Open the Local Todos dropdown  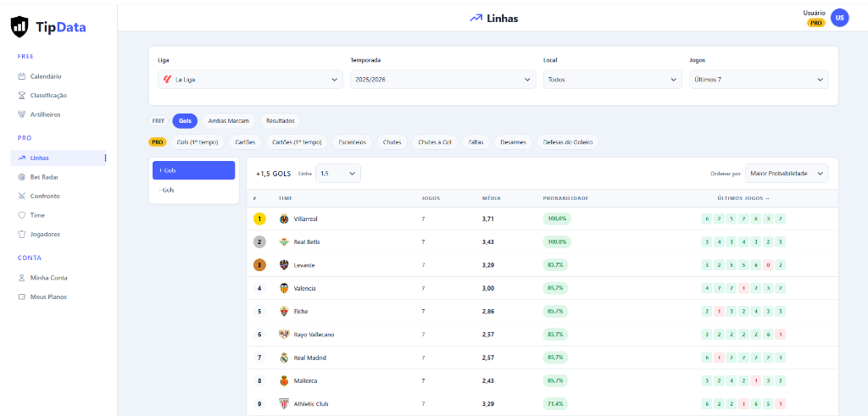[612, 79]
